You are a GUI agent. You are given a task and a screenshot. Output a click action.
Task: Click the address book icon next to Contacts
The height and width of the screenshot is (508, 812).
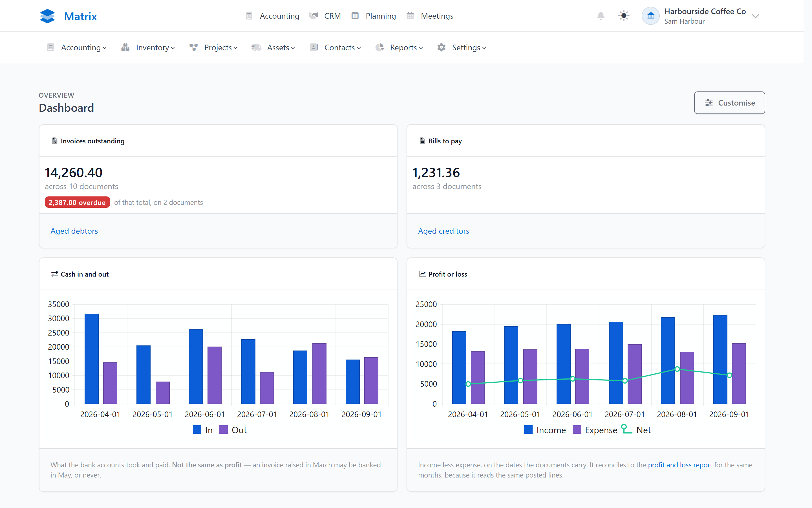(x=314, y=47)
